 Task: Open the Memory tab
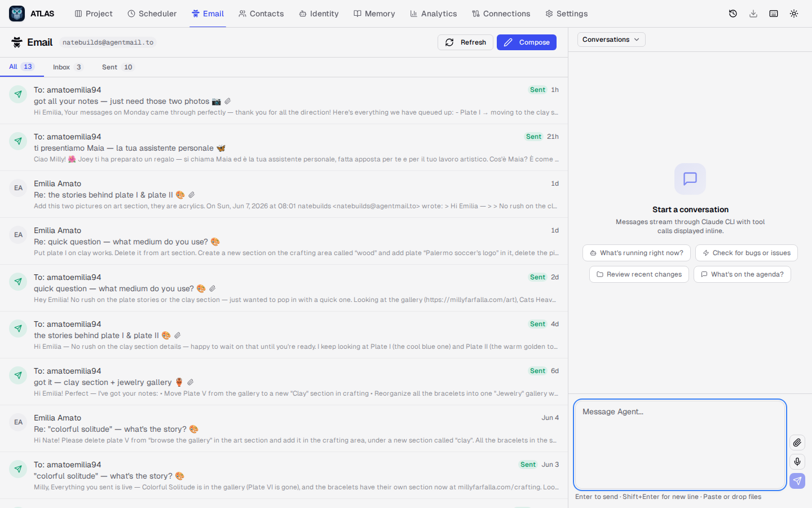(x=374, y=14)
